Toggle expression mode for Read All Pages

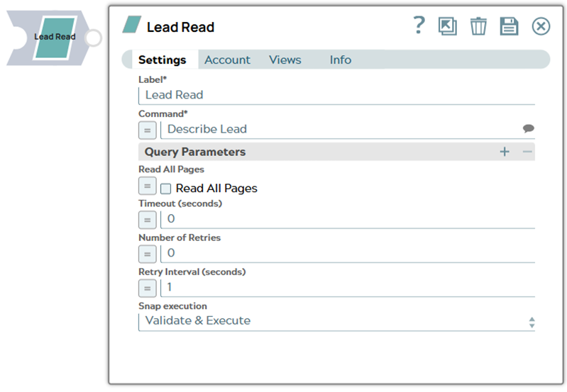pyautogui.click(x=147, y=186)
